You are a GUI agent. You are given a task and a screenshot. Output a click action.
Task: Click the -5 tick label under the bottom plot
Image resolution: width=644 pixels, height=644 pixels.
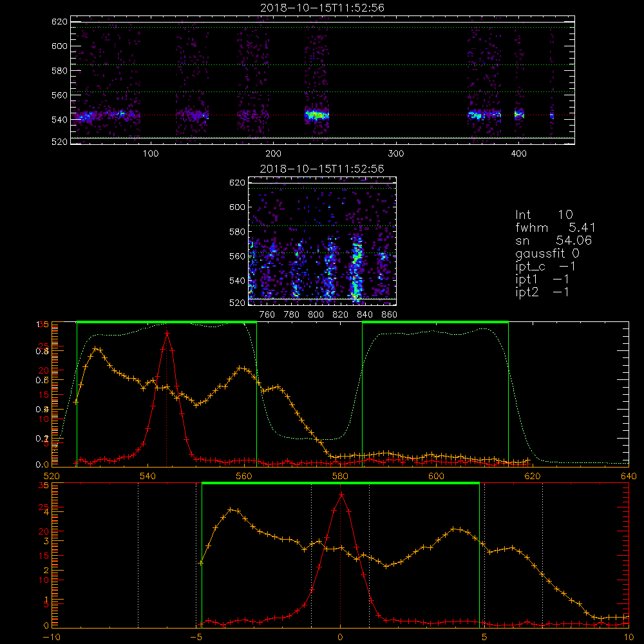click(x=196, y=638)
